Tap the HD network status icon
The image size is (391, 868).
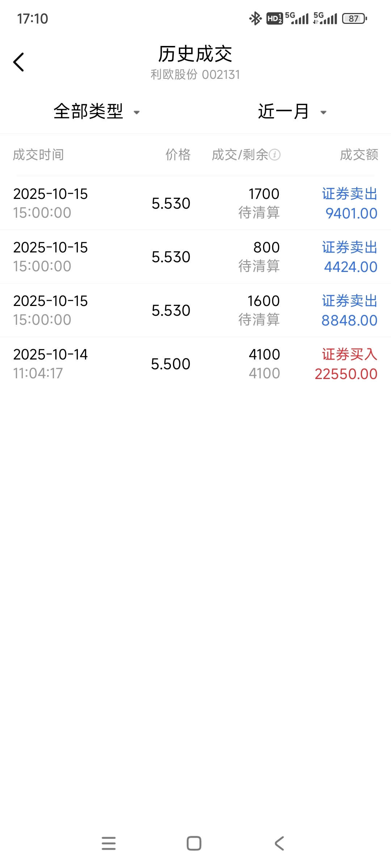tap(274, 18)
